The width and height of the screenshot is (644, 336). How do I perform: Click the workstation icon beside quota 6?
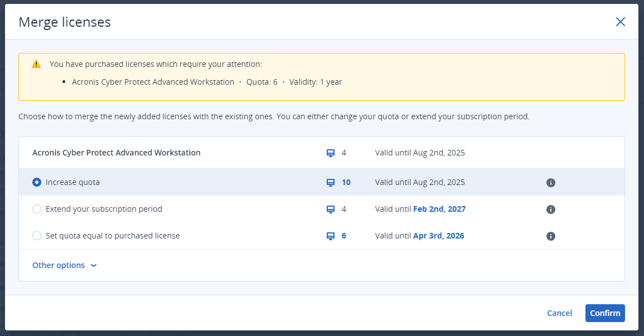point(331,236)
